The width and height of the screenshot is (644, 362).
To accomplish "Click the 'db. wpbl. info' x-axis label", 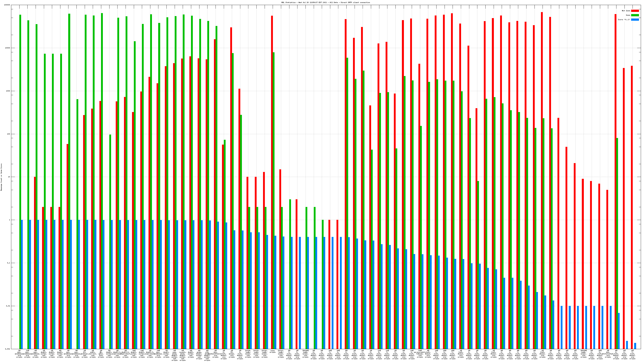I will tap(101, 354).
